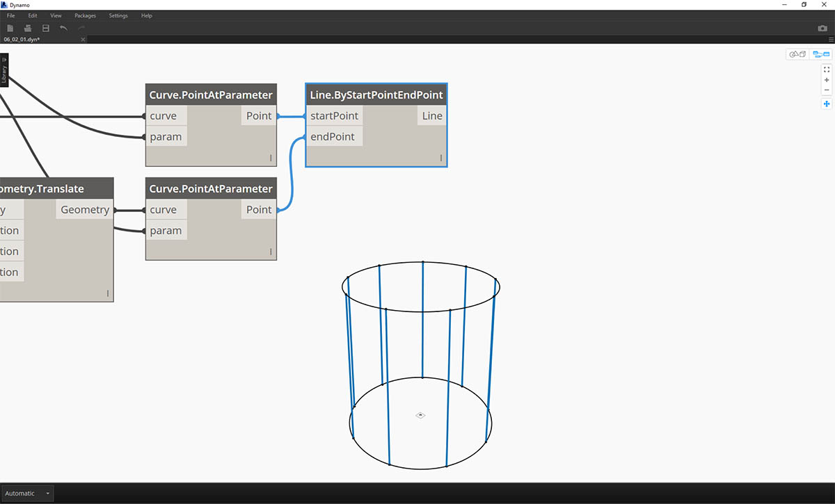Click the Line output port of Line.ByStartPointEndPoint
Screen dimensions: 835x504
point(431,116)
